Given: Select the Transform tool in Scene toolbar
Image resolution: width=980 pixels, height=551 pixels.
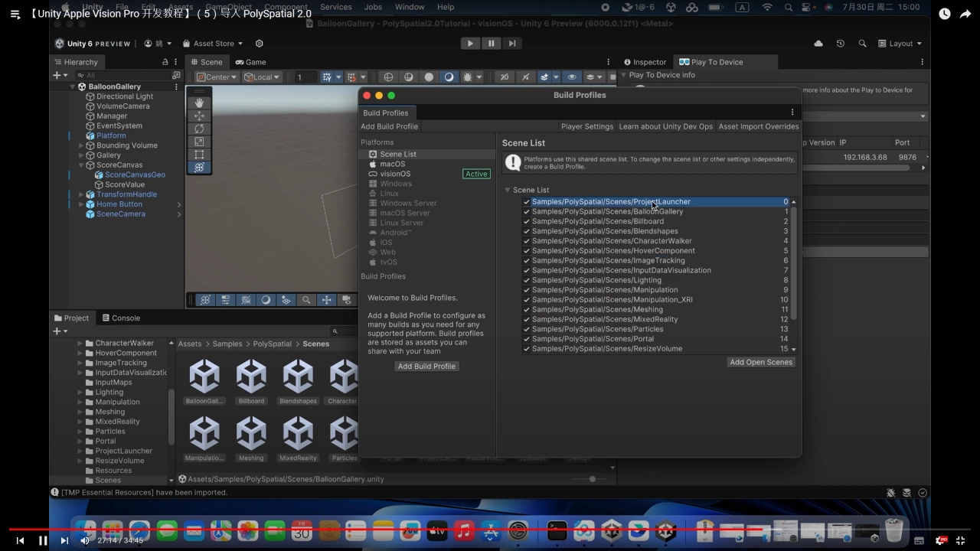Looking at the screenshot, I should click(x=199, y=168).
